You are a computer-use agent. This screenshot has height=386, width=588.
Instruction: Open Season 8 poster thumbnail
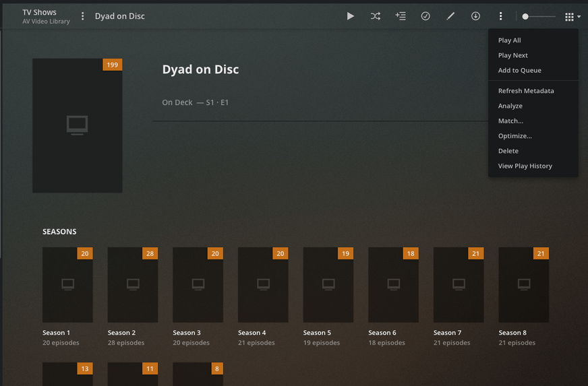[524, 285]
